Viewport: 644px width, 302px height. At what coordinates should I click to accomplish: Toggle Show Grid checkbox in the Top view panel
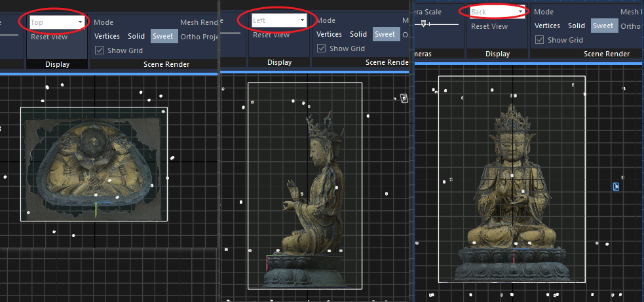click(x=100, y=50)
